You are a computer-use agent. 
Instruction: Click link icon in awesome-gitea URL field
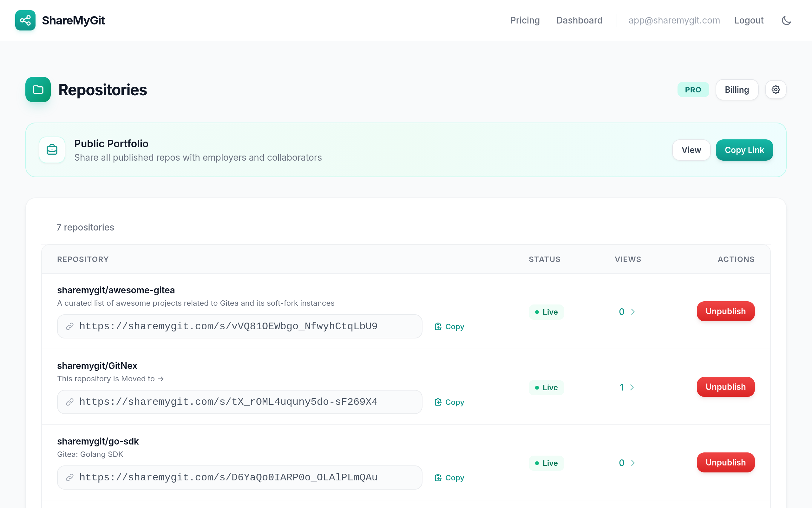[x=70, y=326]
